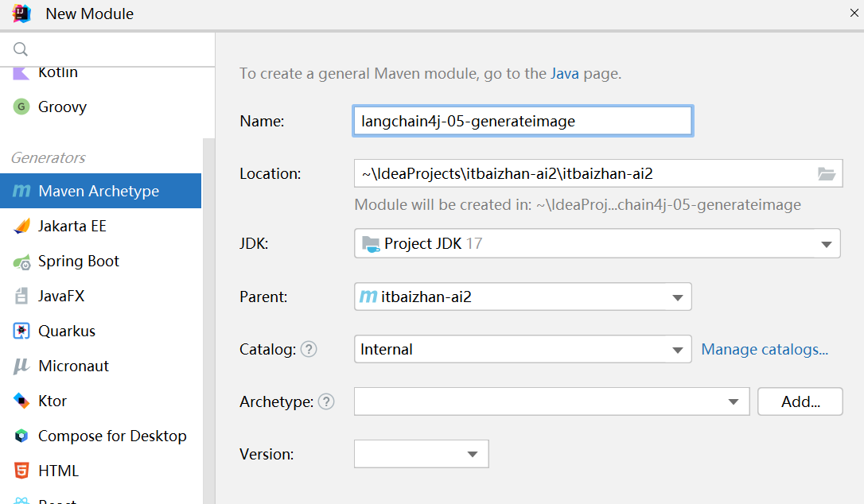Close the New Module dialog
864x504 pixels.
[x=854, y=13]
